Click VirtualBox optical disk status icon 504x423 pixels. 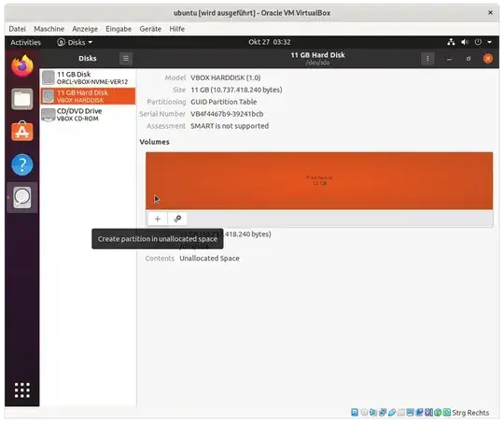[364, 413]
